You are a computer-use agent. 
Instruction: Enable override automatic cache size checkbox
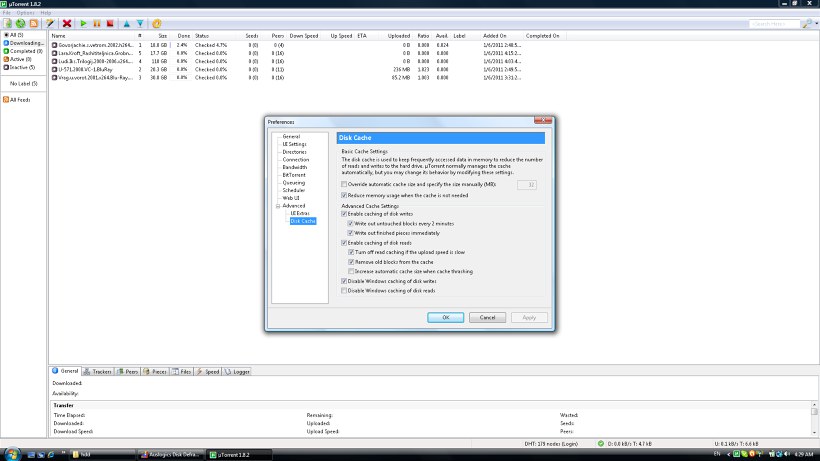coord(345,185)
